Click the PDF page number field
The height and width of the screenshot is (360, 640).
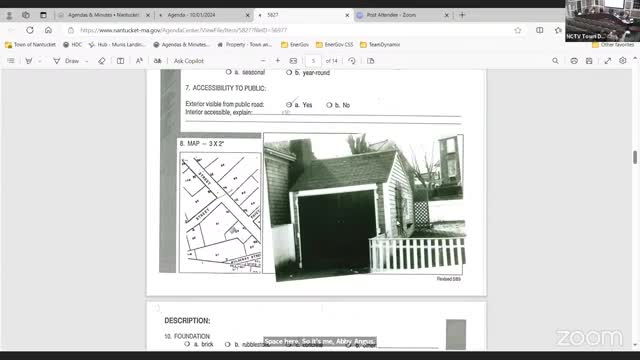[x=313, y=61]
